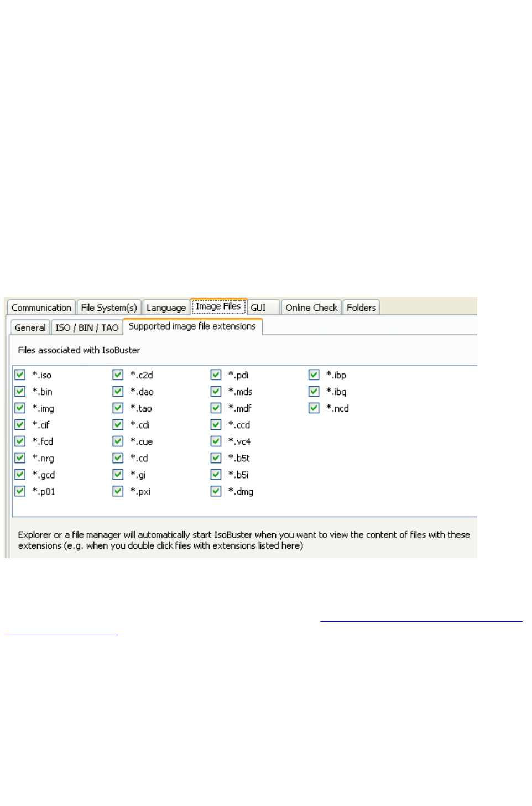
Task: Uncheck the *.pxi extension
Action: [118, 491]
